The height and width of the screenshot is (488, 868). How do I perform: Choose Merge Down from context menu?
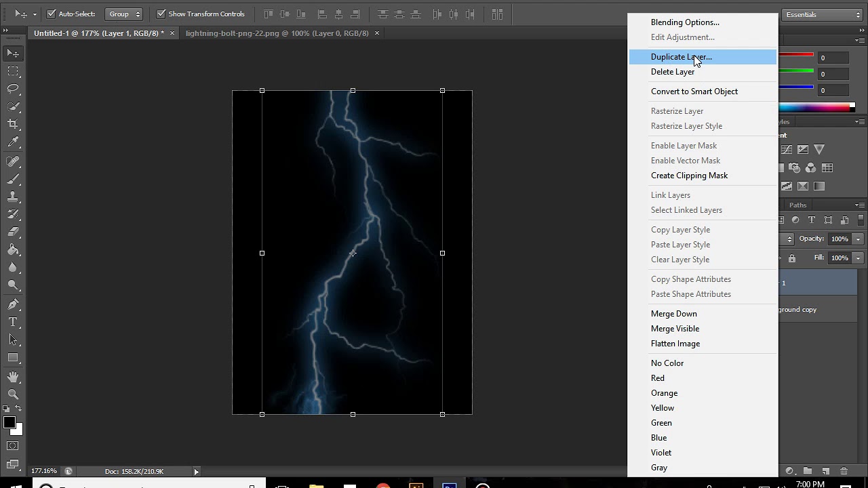coord(703,314)
